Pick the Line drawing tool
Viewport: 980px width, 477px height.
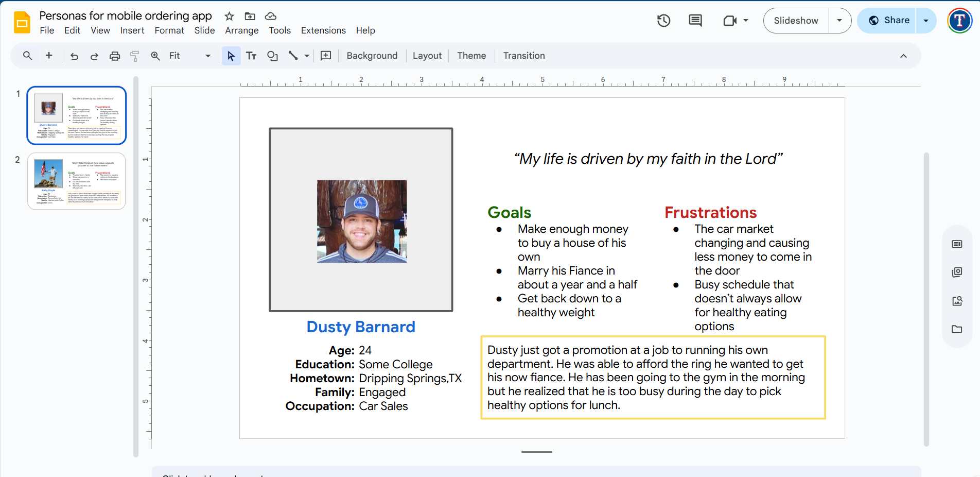point(293,56)
